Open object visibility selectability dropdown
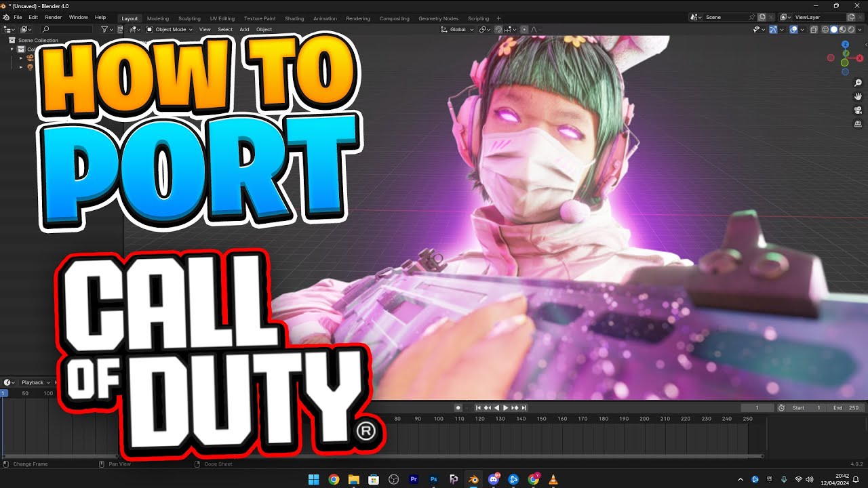The height and width of the screenshot is (488, 868). [x=758, y=29]
